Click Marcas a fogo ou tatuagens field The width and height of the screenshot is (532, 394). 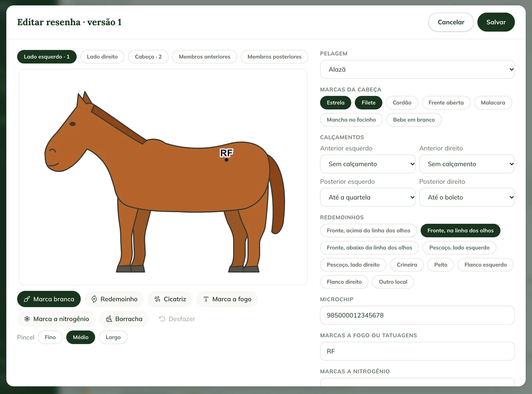[x=417, y=351]
